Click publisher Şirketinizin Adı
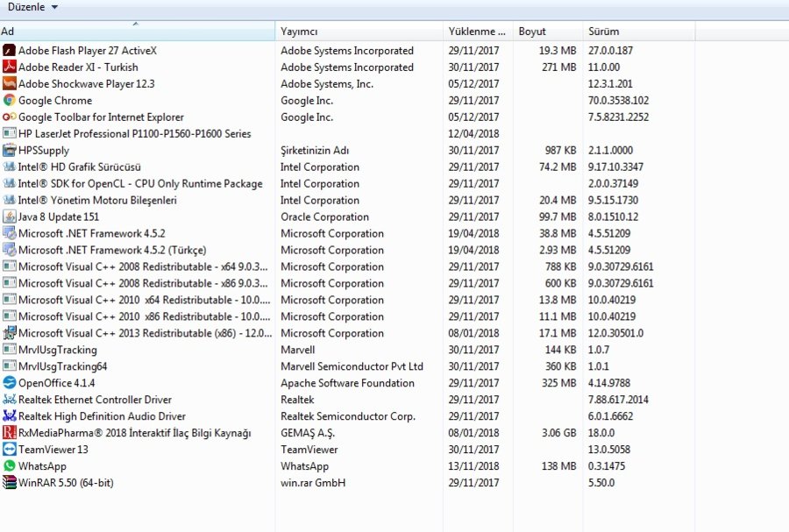The height and width of the screenshot is (532, 789). (315, 151)
